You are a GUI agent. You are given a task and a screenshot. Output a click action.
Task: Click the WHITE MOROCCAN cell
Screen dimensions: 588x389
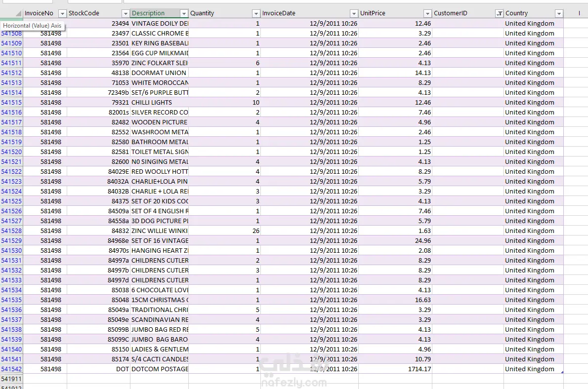click(160, 82)
